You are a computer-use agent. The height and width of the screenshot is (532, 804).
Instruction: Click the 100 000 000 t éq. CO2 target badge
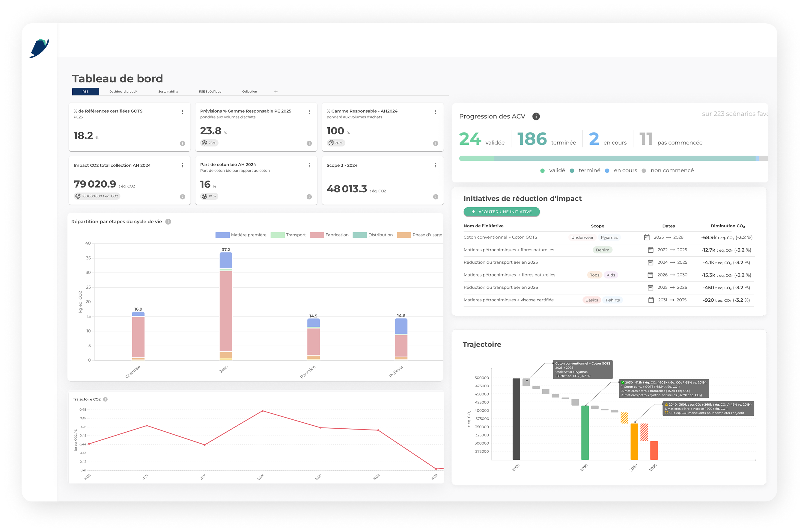click(97, 197)
